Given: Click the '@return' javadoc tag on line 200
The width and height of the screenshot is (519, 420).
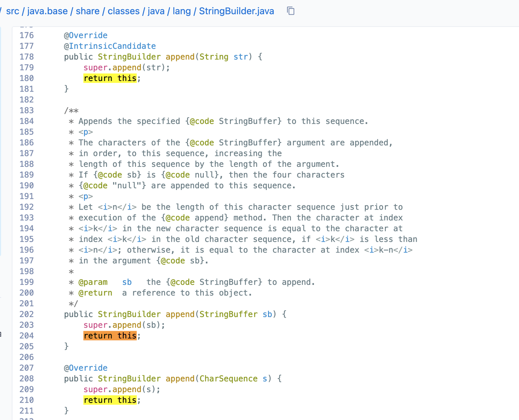Looking at the screenshot, I should (95, 293).
